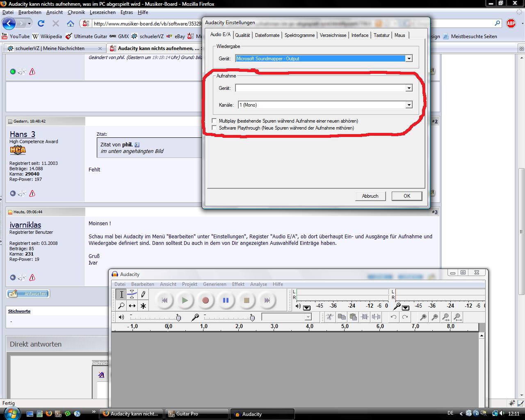This screenshot has width=525, height=420.
Task: Select the Time Shift tool in Audacity
Action: [x=132, y=306]
